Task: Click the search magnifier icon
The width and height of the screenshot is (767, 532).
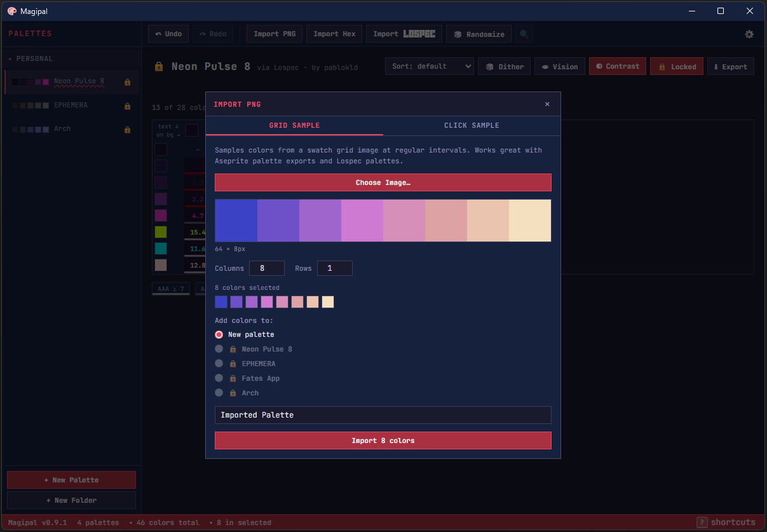Action: [x=524, y=34]
